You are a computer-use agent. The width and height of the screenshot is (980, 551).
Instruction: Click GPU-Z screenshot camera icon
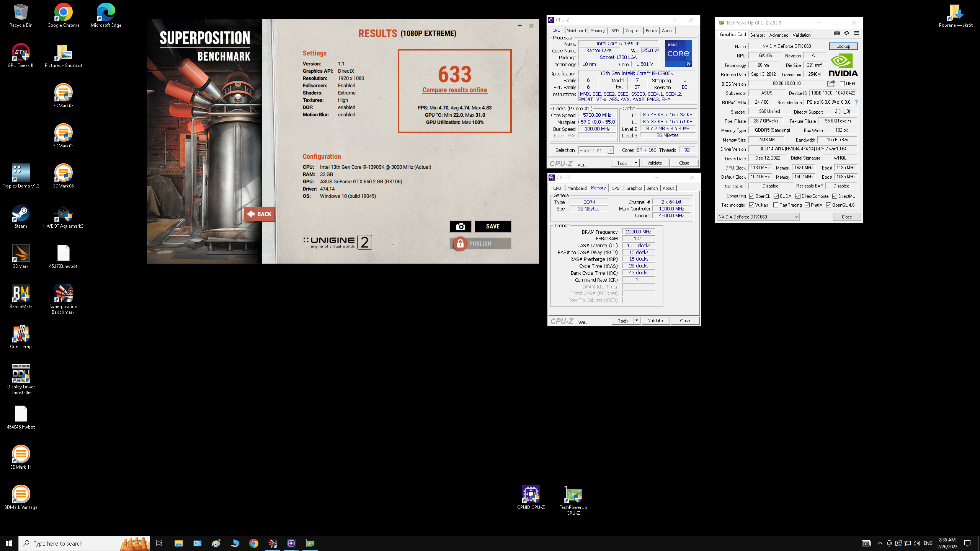[x=837, y=33]
